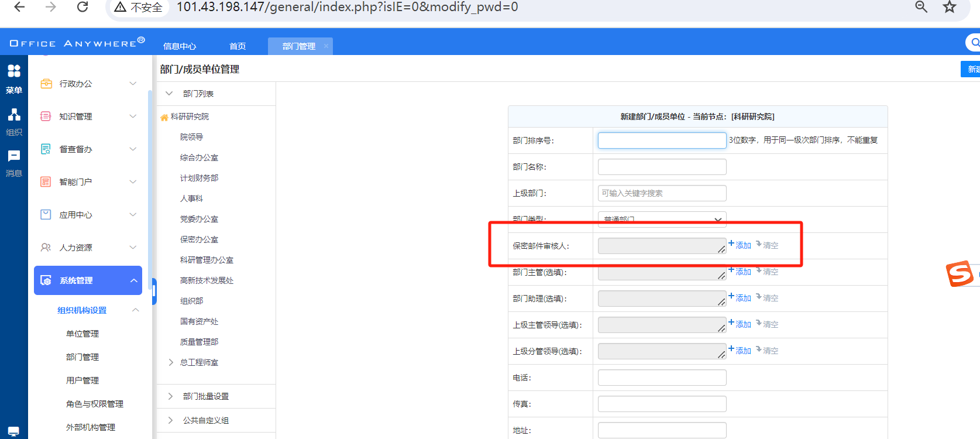Viewport: 980px width, 439px height.
Task: Collapse the 系统管理 menu chevron
Action: 133,280
